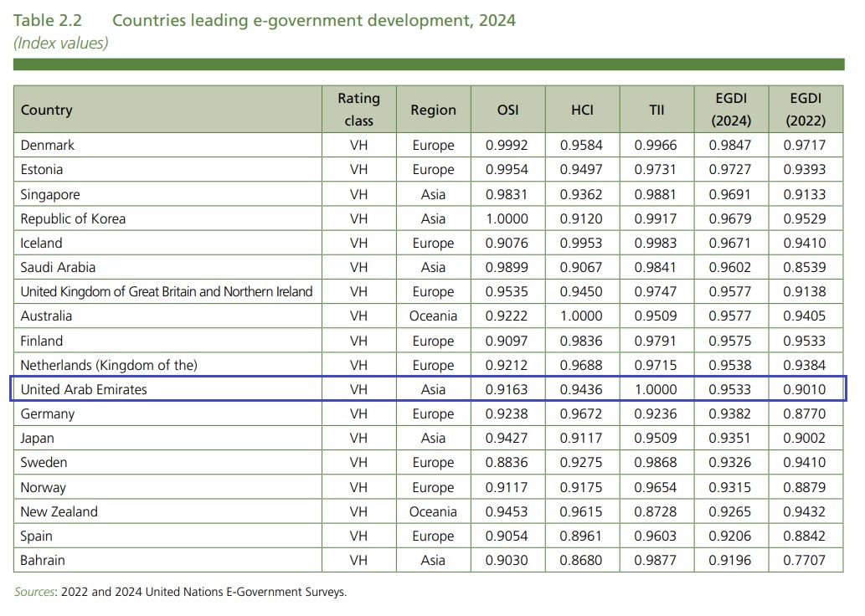Click the Saudi Arabia country cell

(x=58, y=267)
